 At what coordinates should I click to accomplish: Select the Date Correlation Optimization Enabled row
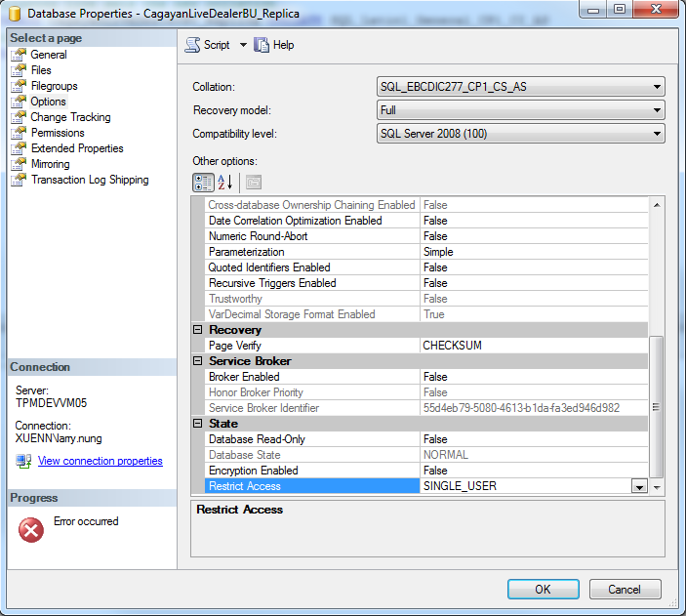click(x=426, y=221)
